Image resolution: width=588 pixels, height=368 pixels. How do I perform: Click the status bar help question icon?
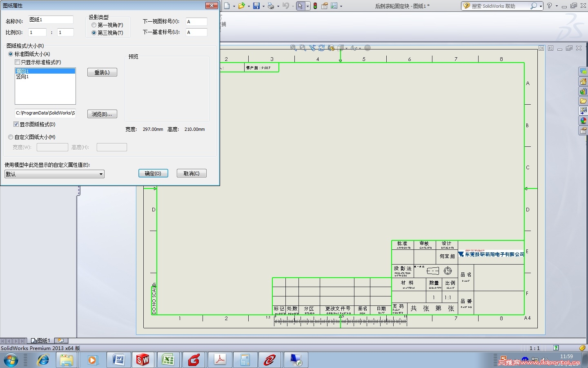click(556, 348)
